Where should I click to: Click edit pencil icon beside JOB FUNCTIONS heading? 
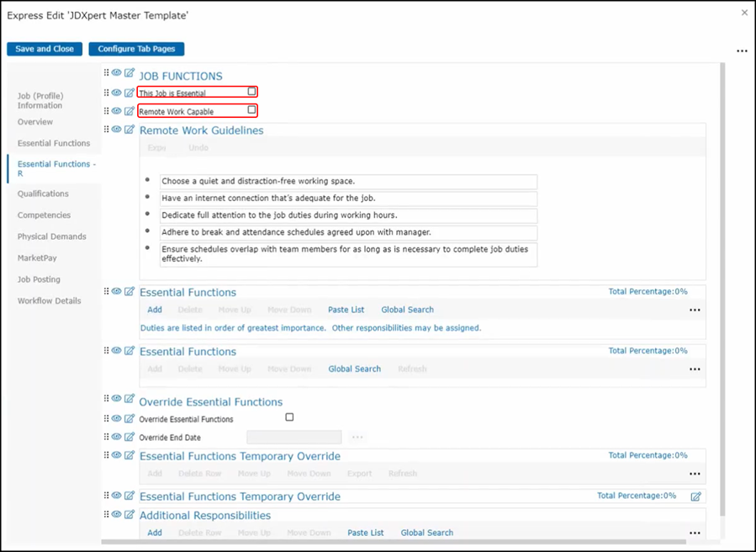pyautogui.click(x=130, y=73)
